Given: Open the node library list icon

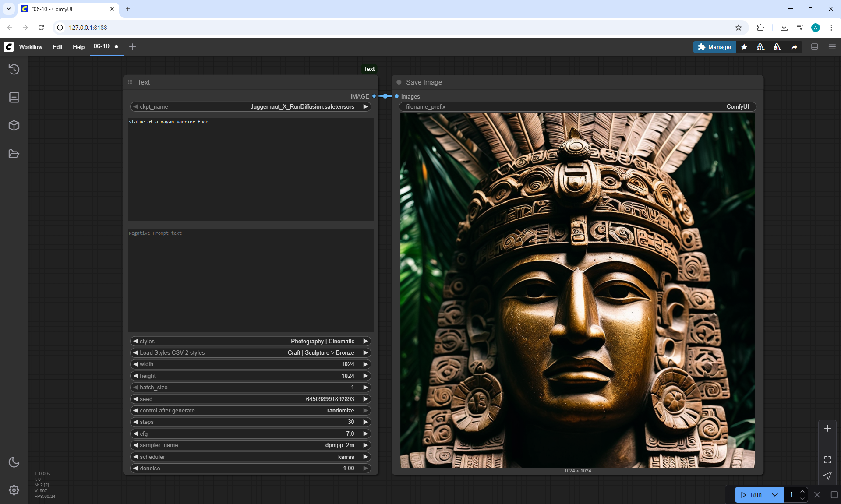Looking at the screenshot, I should coord(14,97).
